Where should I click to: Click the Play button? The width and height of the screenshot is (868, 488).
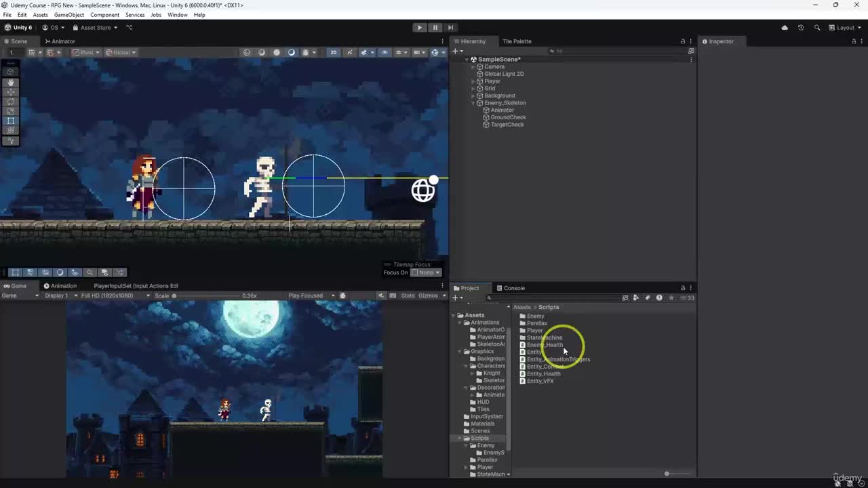[419, 28]
